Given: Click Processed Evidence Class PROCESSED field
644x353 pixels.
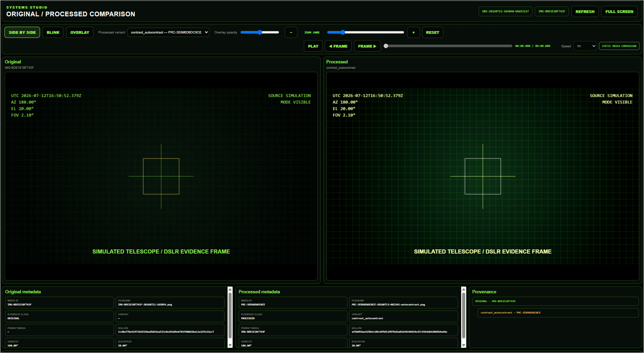Looking at the screenshot, I should tap(293, 316).
